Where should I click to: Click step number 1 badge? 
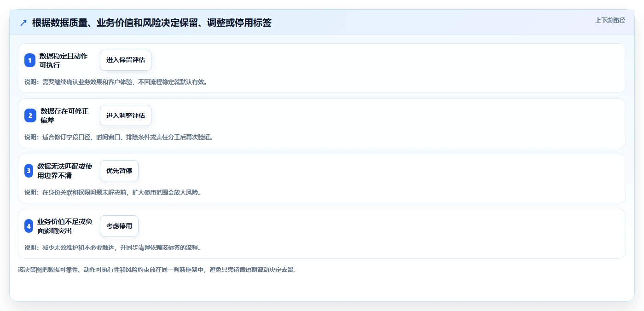click(x=30, y=60)
